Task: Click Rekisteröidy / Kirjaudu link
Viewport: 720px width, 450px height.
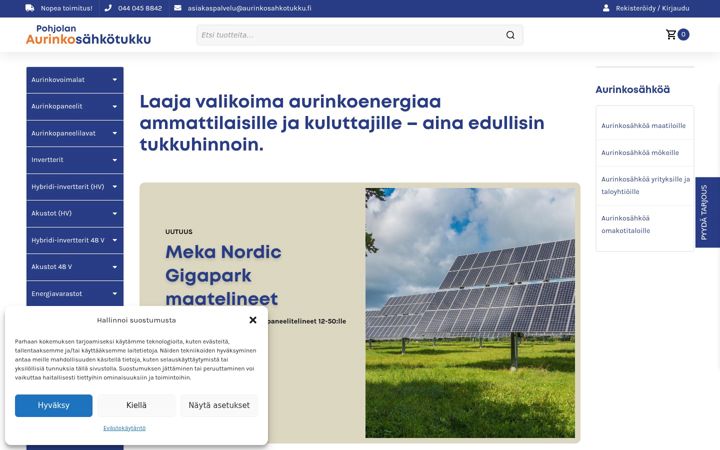Action: pyautogui.click(x=652, y=8)
